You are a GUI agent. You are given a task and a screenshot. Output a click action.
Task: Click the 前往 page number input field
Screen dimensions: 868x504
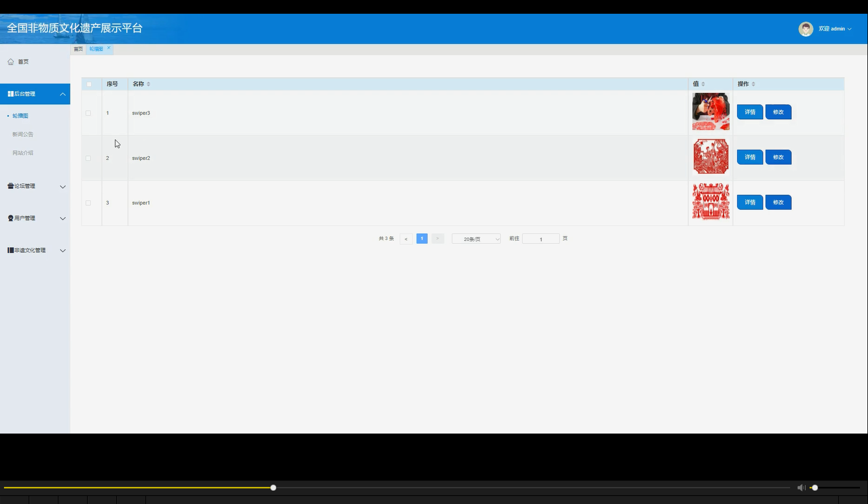[x=540, y=239]
